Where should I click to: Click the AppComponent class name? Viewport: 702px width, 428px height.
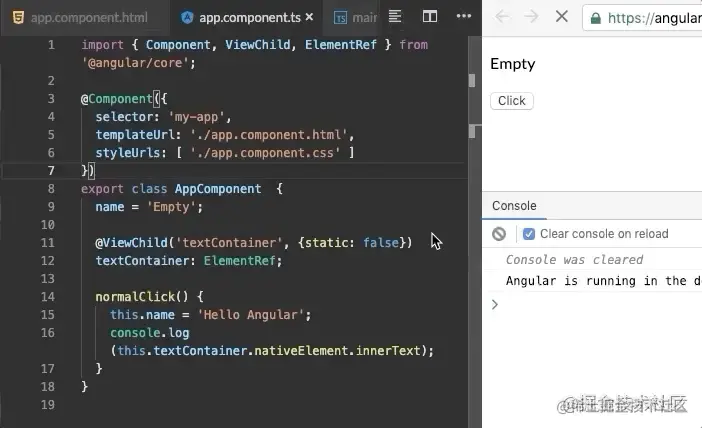click(x=218, y=189)
